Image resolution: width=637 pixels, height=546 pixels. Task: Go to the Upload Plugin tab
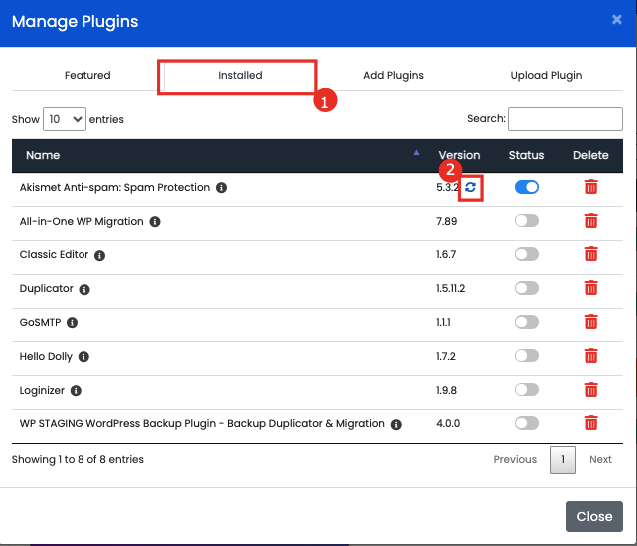click(546, 76)
